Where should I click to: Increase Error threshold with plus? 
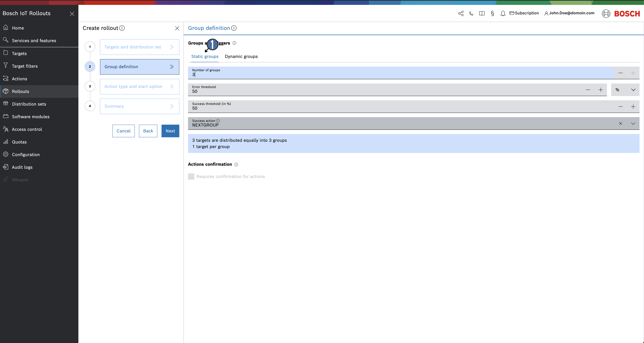click(x=601, y=90)
